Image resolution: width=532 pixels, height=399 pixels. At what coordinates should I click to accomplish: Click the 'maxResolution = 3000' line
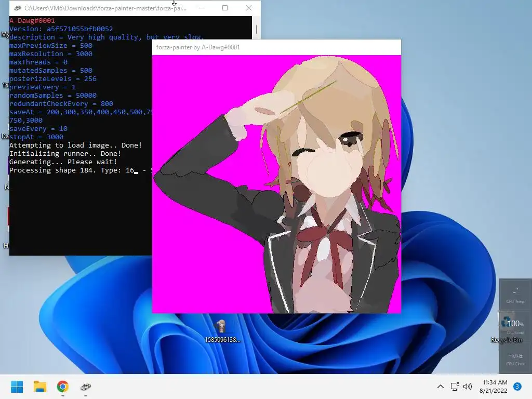(50, 54)
